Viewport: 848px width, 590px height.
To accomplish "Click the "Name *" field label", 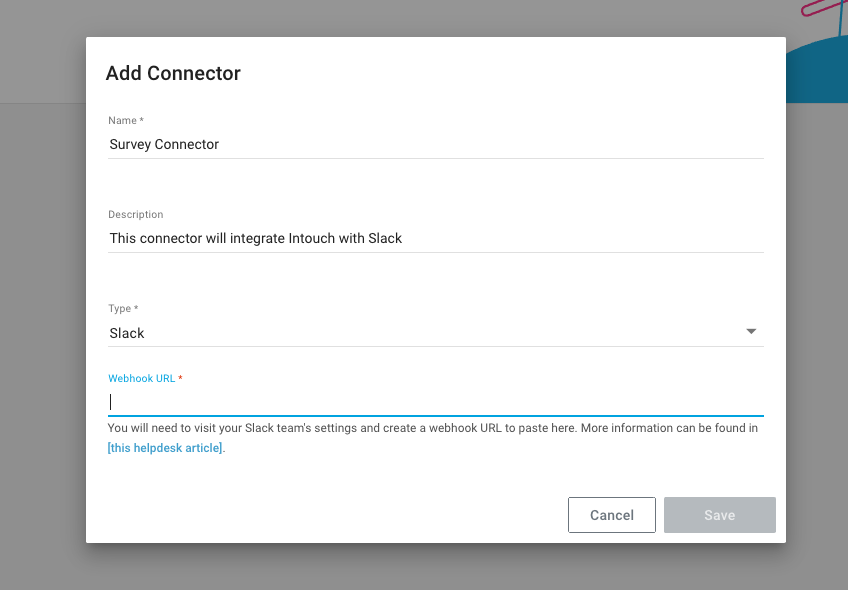I will 126,121.
